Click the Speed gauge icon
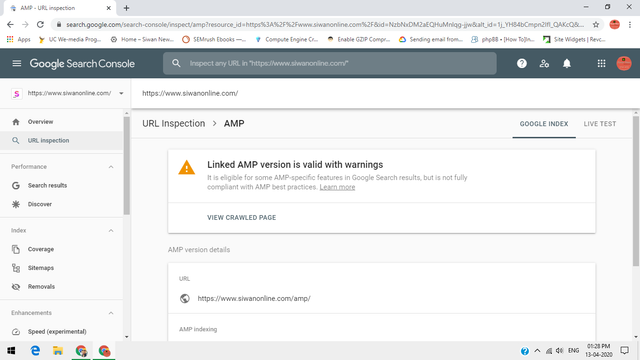Screen dimensions: 640x360 coord(16,331)
